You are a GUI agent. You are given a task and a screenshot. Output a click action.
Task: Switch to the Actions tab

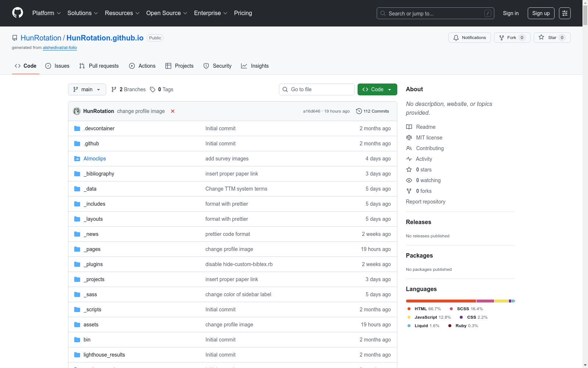click(142, 66)
